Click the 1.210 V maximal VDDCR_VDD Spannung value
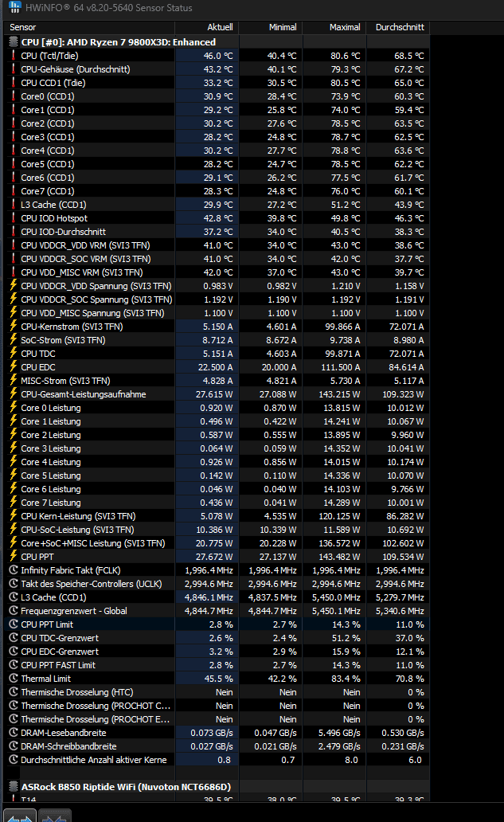This screenshot has width=504, height=822. pyautogui.click(x=346, y=286)
